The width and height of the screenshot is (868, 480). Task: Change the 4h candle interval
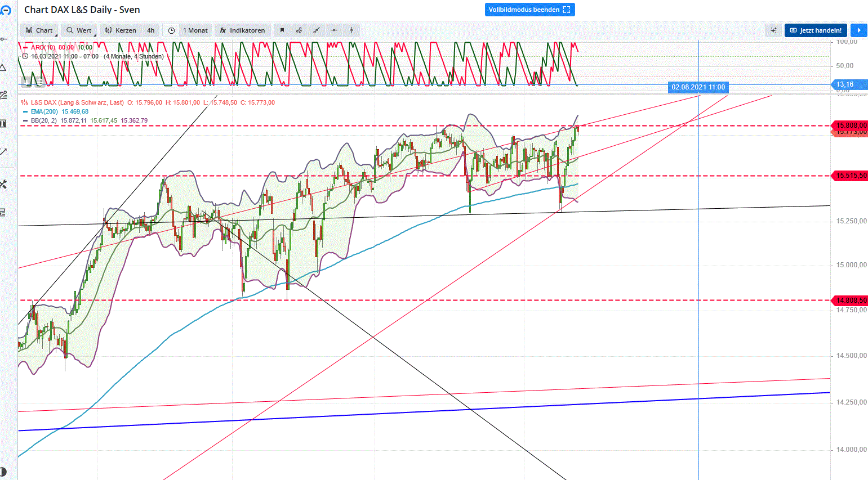click(151, 30)
